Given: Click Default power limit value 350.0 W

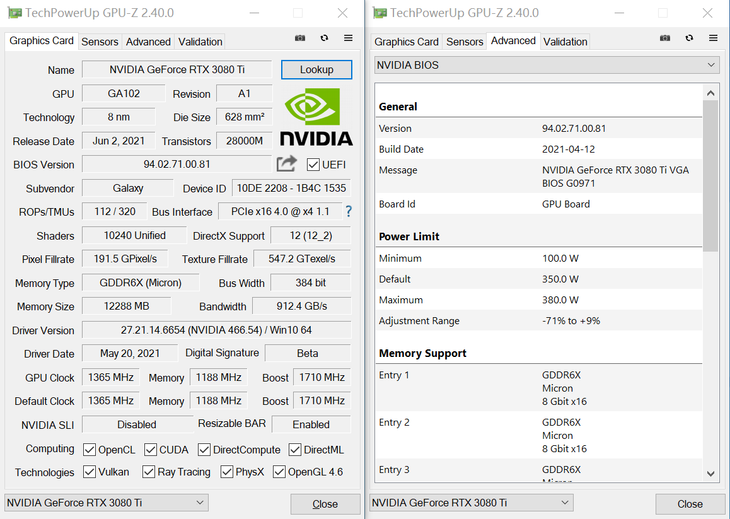Looking at the screenshot, I should (560, 279).
